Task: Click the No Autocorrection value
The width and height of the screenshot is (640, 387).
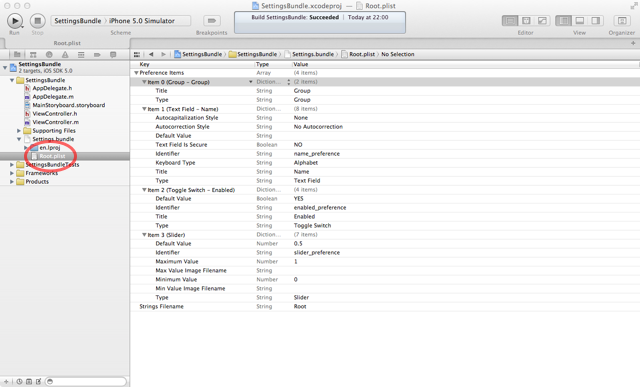Action: point(318,127)
